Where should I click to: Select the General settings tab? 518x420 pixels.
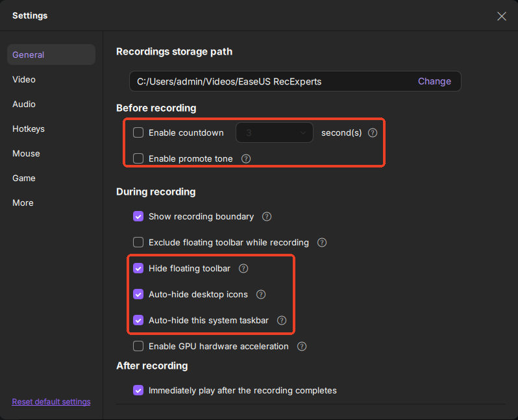pyautogui.click(x=51, y=55)
